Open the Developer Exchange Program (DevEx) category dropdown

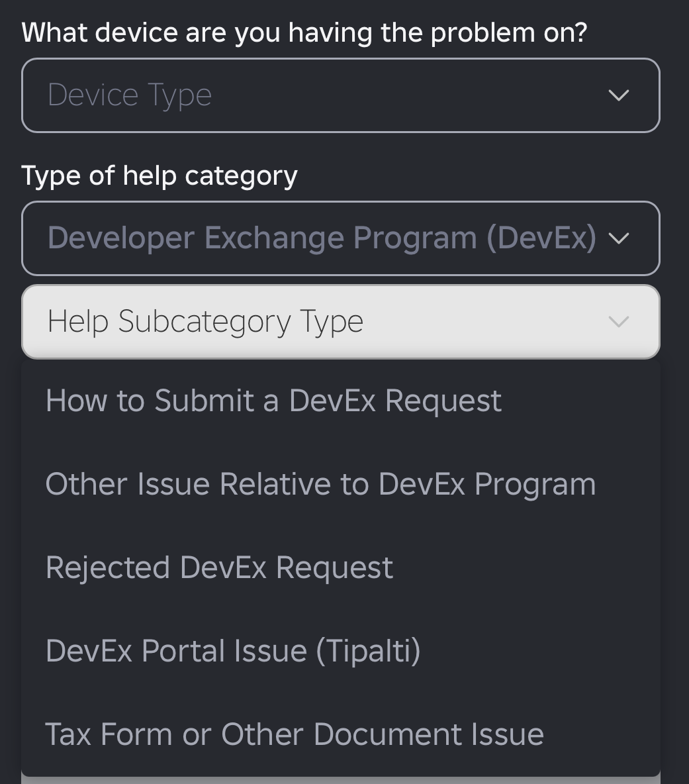(341, 238)
